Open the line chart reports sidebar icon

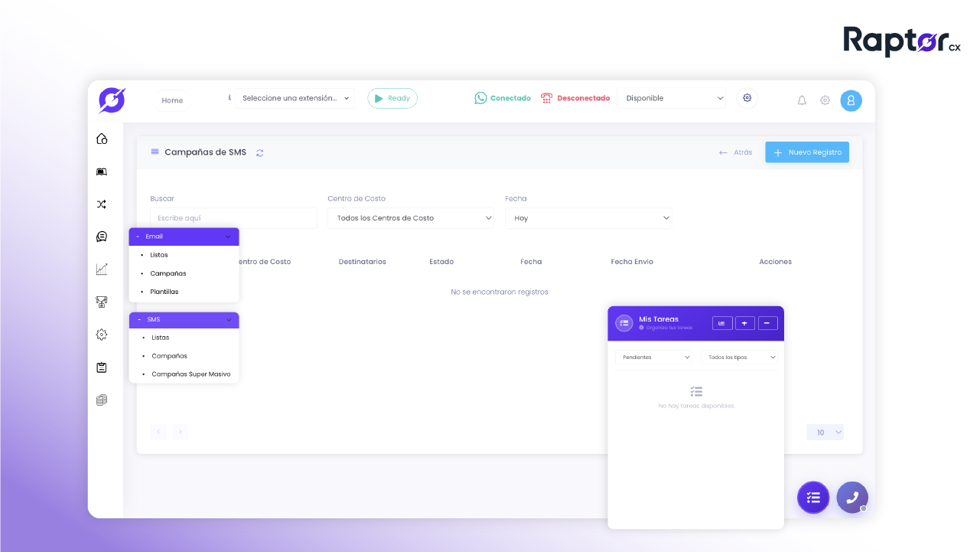(x=102, y=269)
